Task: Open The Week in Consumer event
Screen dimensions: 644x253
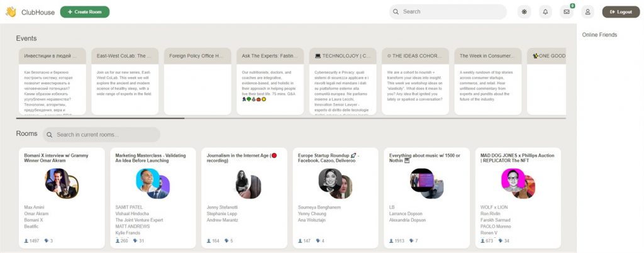Action: [488, 81]
